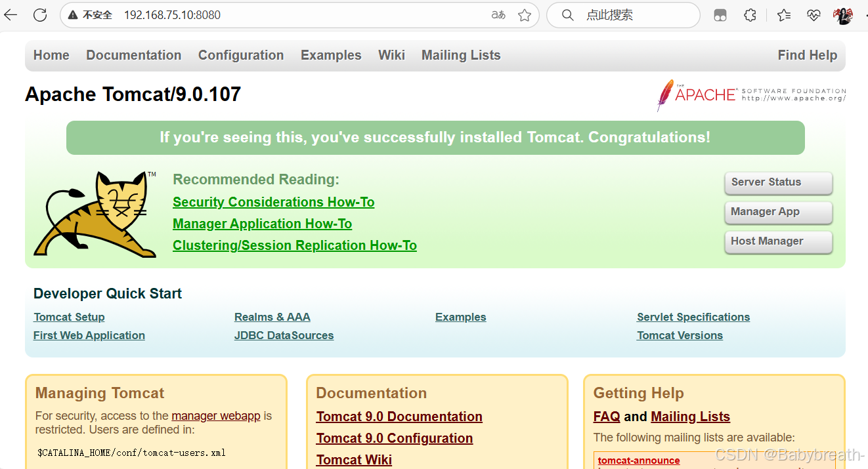Viewport: 868px width, 469px height.
Task: Open Security Considerations How-To link
Action: [x=274, y=202]
